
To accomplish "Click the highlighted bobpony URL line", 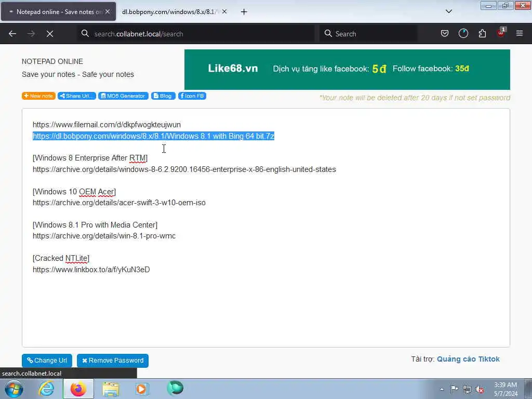I will (153, 136).
